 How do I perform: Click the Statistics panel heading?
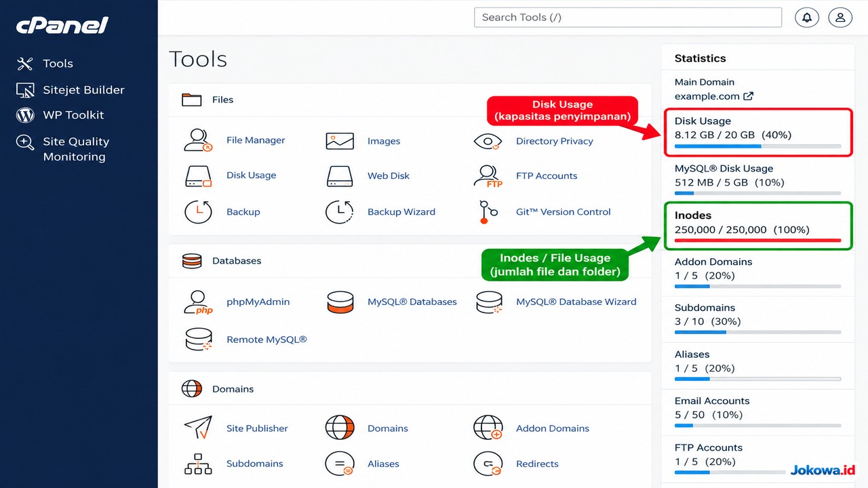700,58
